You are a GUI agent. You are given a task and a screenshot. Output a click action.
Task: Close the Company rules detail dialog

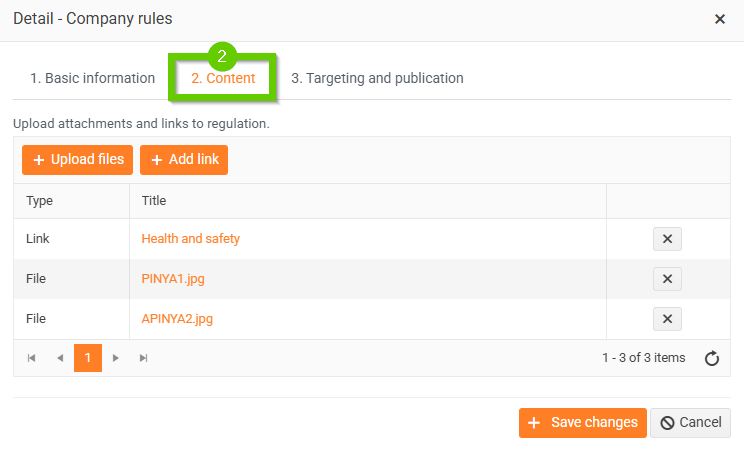tap(720, 19)
